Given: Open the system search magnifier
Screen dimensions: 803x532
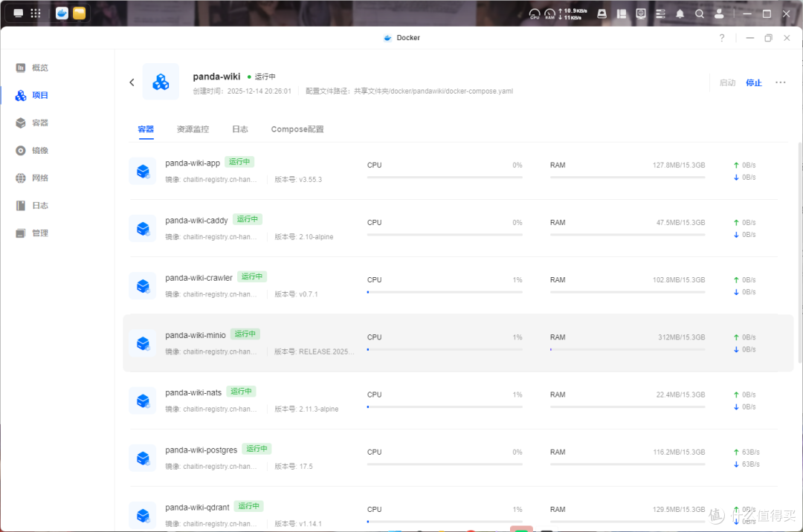Looking at the screenshot, I should 699,14.
